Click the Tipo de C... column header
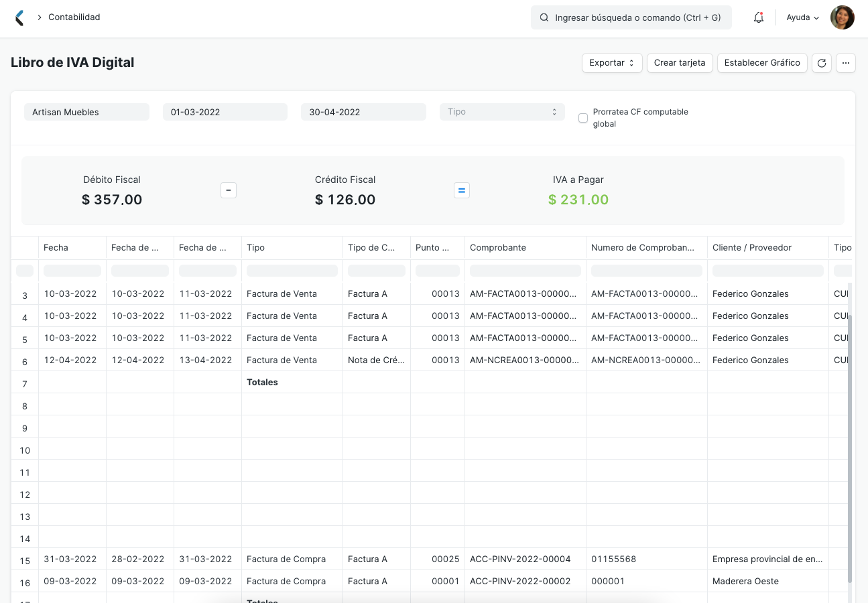Viewport: 868px width, 603px height. (x=377, y=248)
